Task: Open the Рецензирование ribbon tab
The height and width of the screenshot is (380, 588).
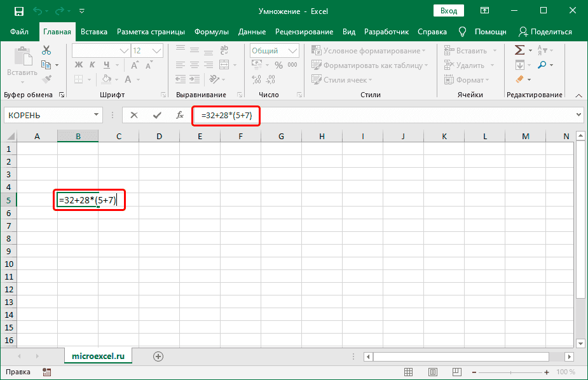Action: pos(306,32)
